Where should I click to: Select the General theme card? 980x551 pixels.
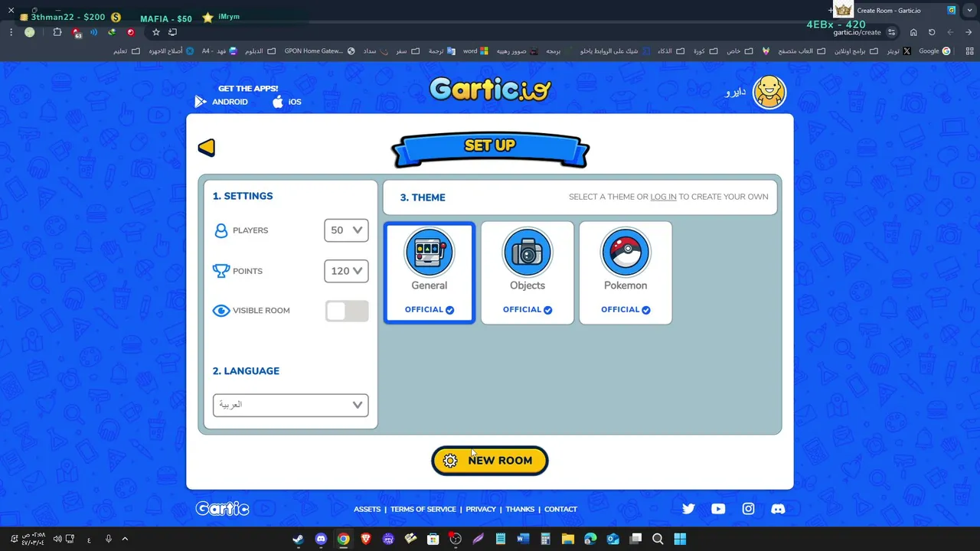[x=430, y=272]
